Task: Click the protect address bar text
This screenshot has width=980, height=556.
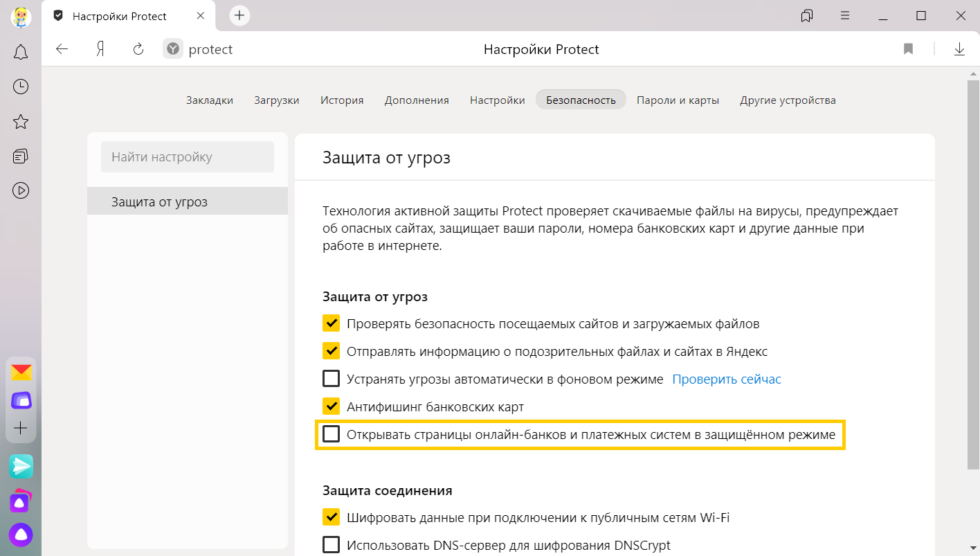Action: pos(210,49)
